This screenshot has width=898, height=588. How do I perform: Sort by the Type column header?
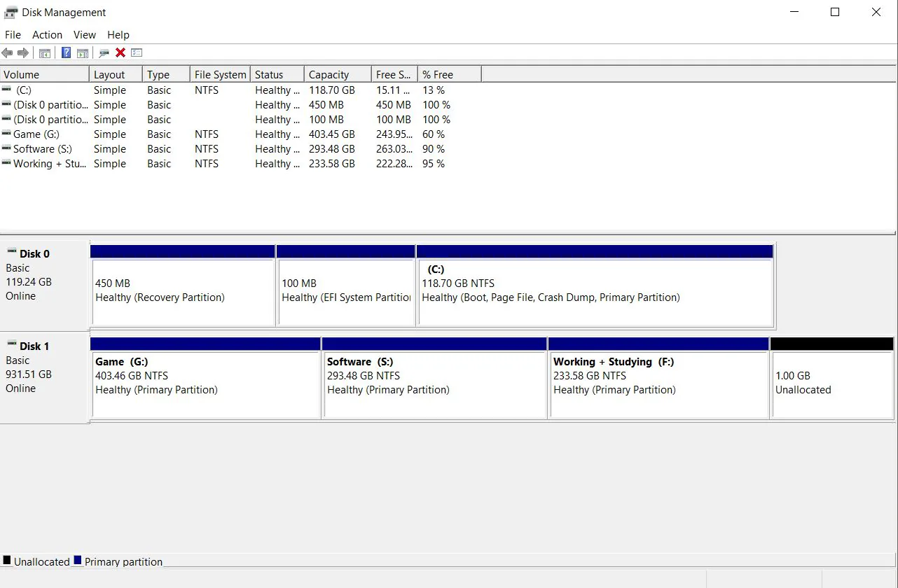167,74
